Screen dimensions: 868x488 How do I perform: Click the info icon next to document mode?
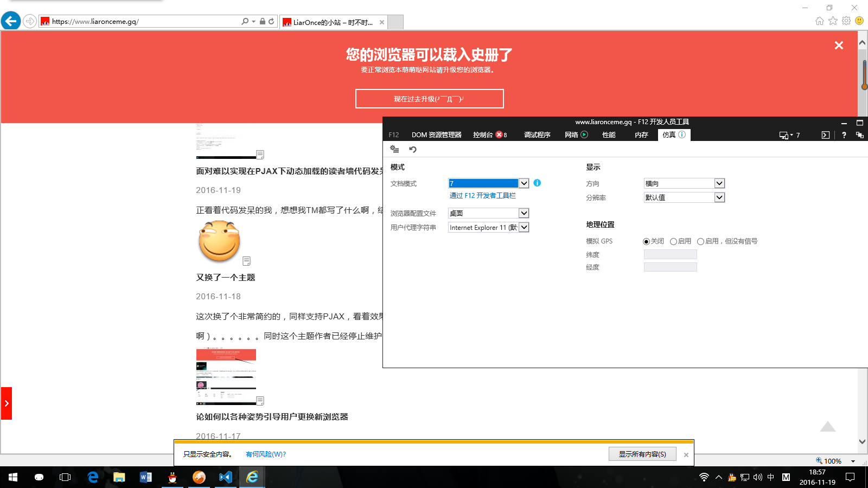(537, 183)
